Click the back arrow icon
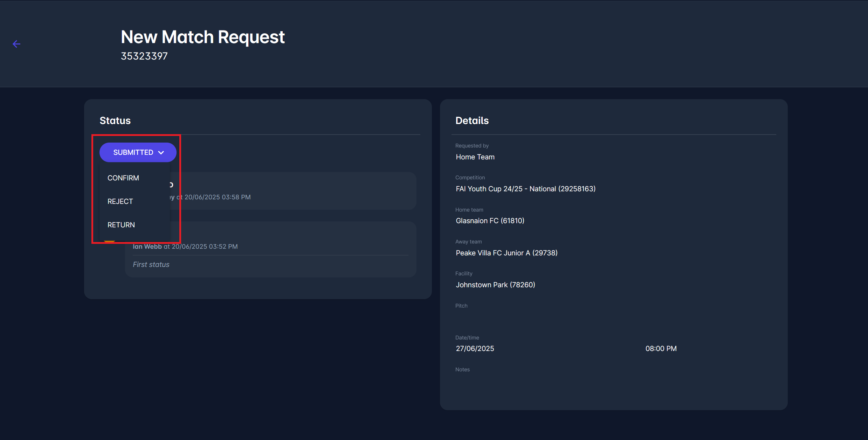868x440 pixels. coord(16,44)
